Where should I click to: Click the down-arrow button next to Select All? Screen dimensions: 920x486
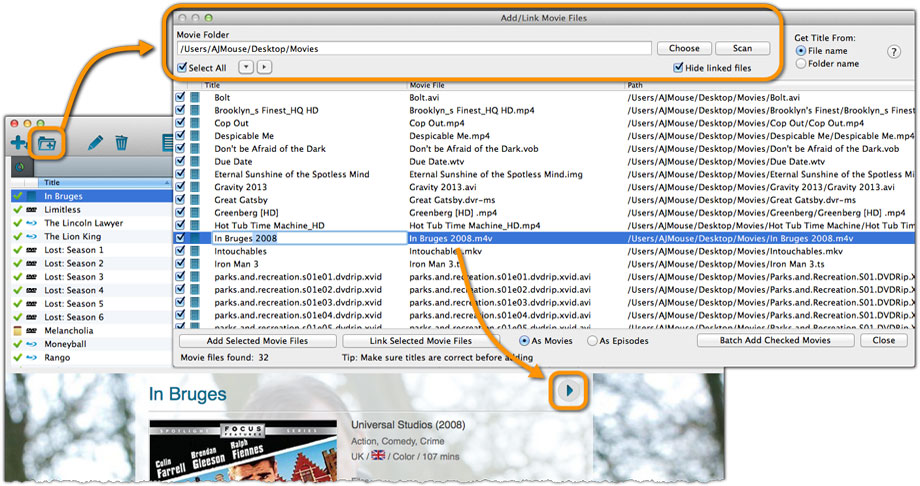[246, 67]
